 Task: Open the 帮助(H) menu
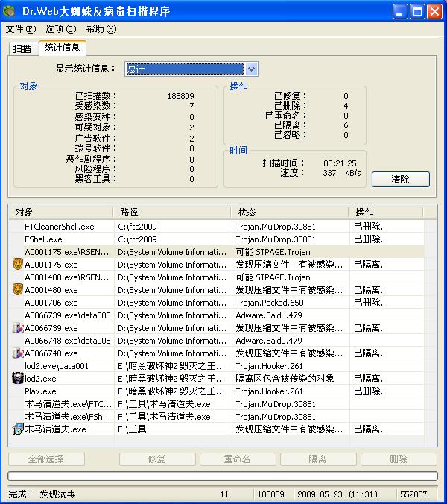click(x=101, y=29)
